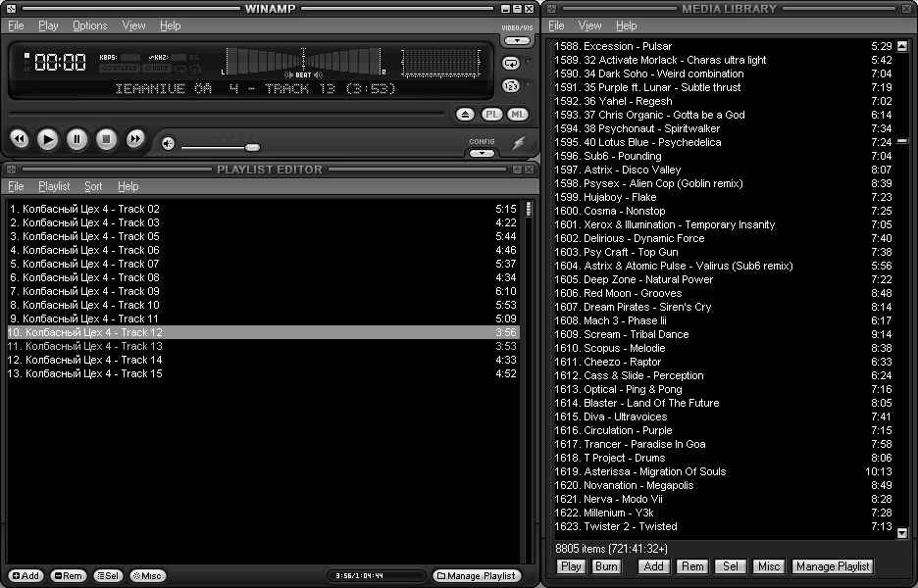Open Winamp's File menu
This screenshot has width=918, height=588.
tap(16, 25)
